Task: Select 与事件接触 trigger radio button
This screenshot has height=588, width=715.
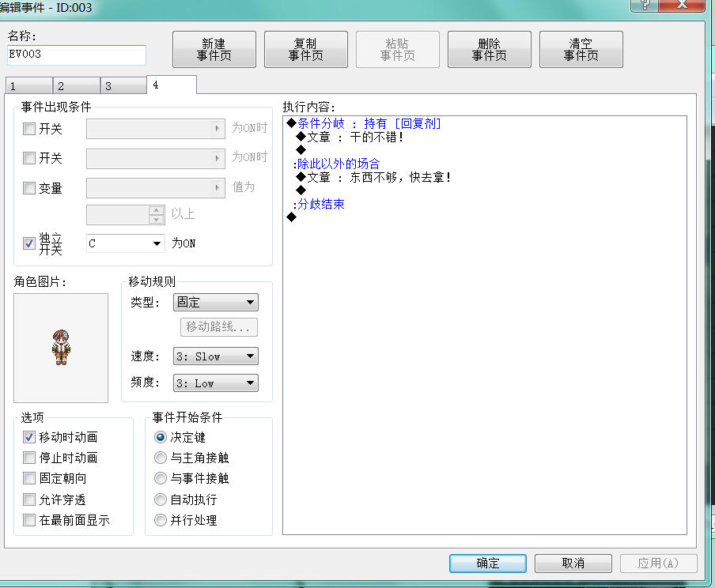Action: point(161,478)
